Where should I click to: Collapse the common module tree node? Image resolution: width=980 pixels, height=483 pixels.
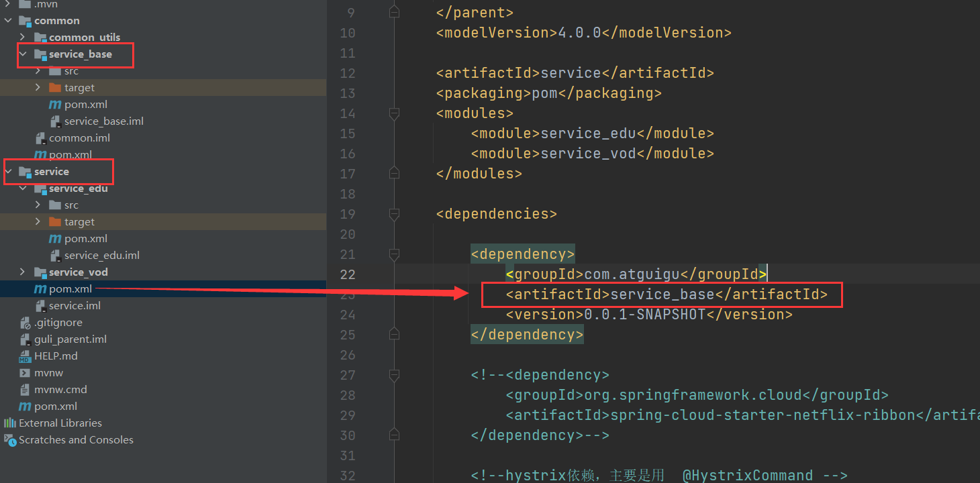(x=8, y=21)
